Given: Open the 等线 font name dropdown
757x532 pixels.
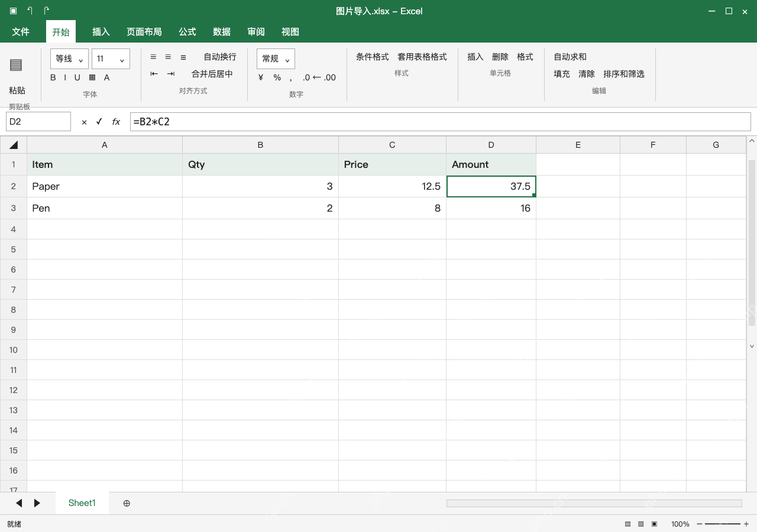Looking at the screenshot, I should point(69,59).
